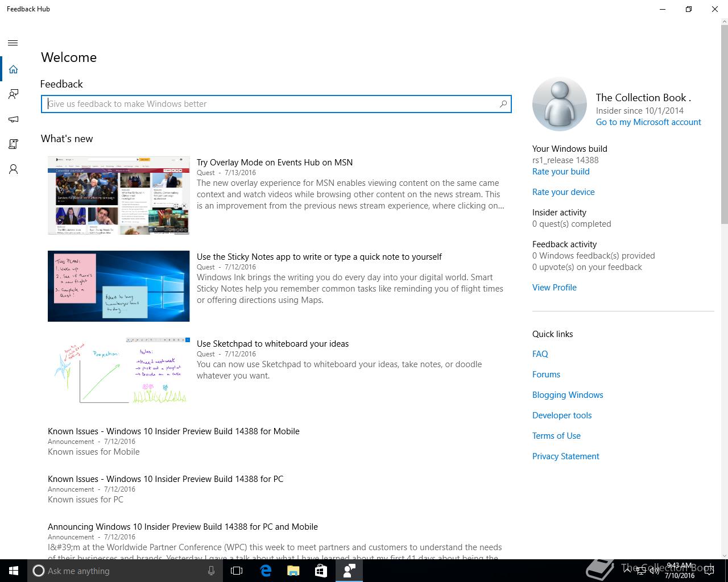728x582 pixels.
Task: Open the Developer tools link
Action: click(562, 415)
